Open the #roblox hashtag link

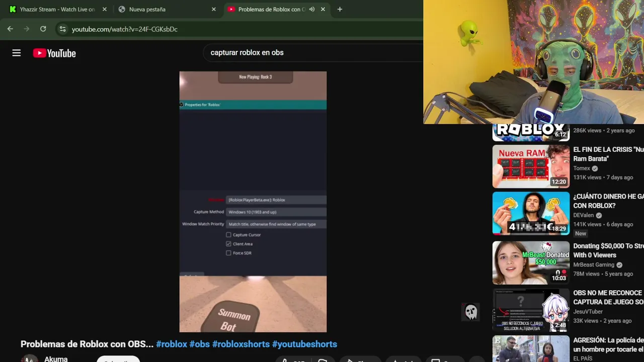(172, 344)
